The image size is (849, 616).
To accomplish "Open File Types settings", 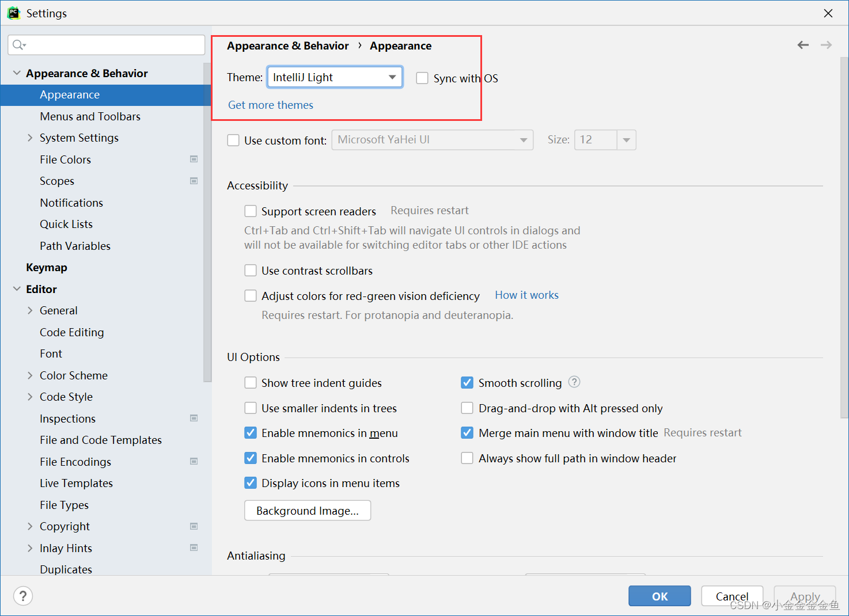I will (64, 505).
